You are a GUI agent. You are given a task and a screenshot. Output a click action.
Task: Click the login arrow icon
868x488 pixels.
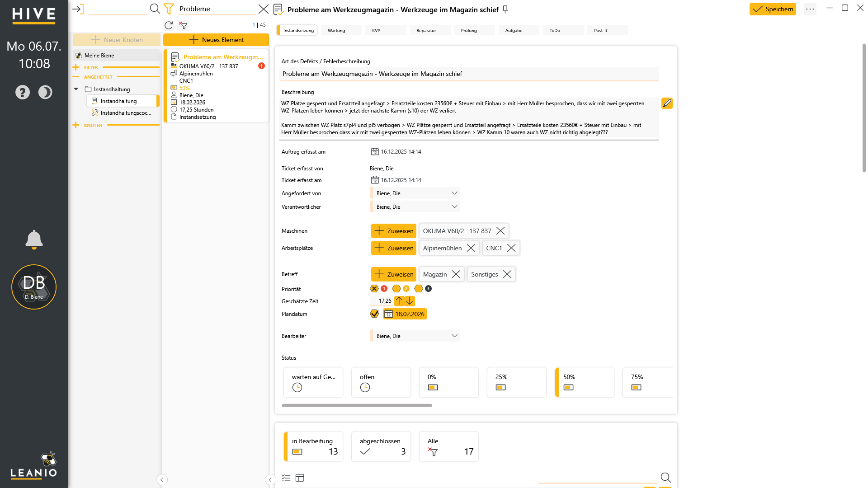78,9
